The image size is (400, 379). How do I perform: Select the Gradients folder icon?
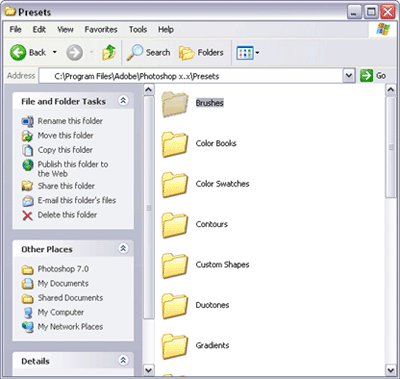(x=174, y=346)
